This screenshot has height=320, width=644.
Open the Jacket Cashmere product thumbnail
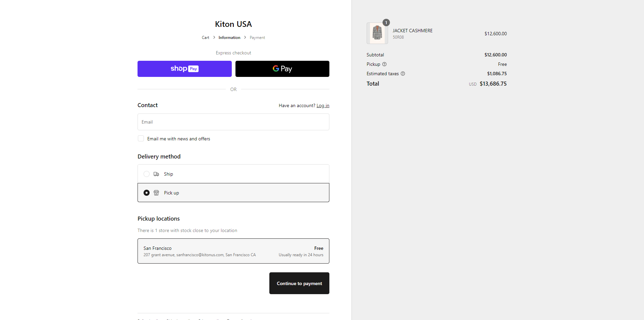pyautogui.click(x=377, y=33)
